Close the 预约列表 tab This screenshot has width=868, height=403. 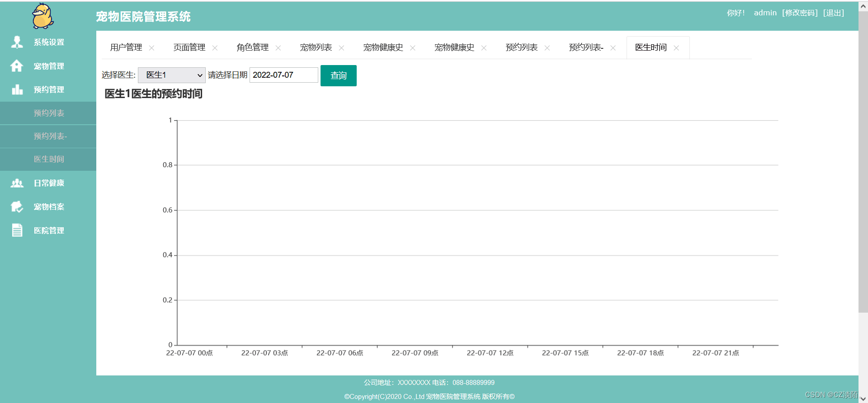[547, 48]
